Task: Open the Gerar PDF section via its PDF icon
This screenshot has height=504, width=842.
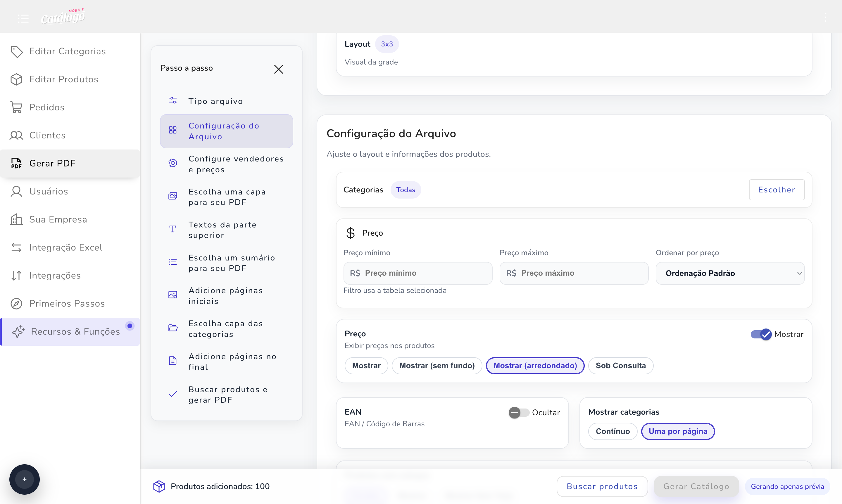Action: coord(16,163)
